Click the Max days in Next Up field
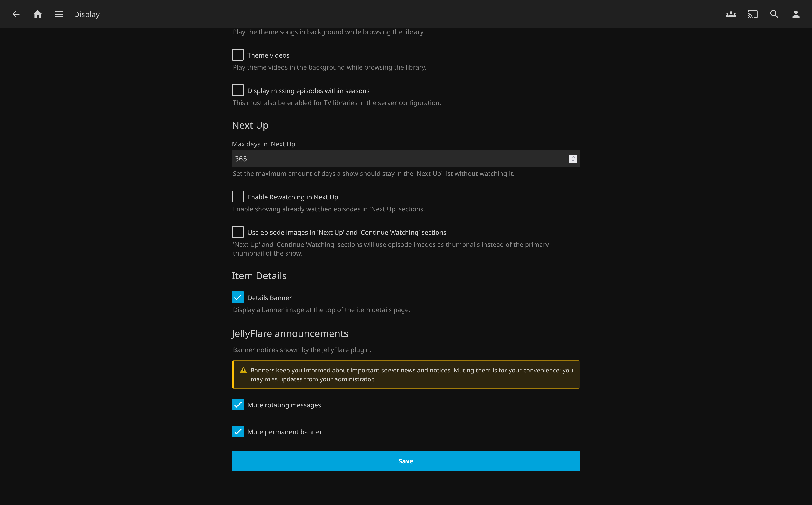 pos(406,159)
